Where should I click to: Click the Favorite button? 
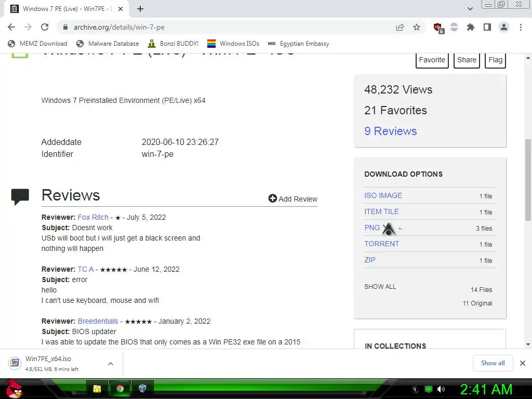[x=432, y=60]
